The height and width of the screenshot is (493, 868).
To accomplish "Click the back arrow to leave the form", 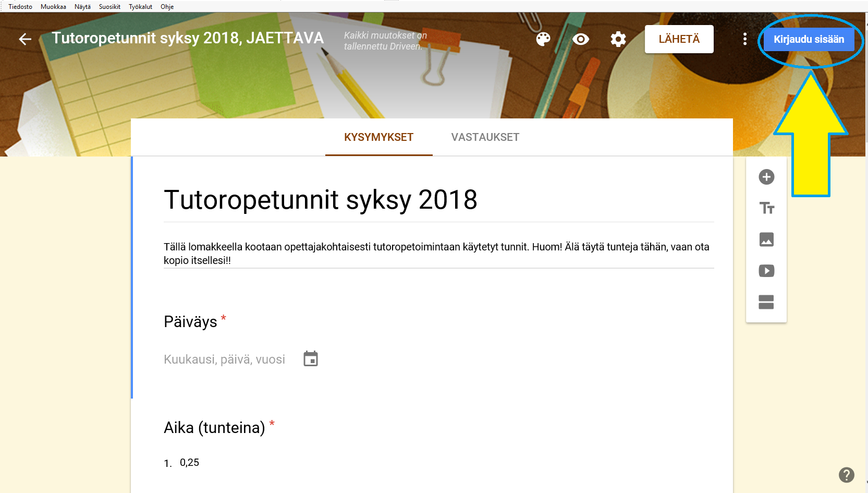I will point(25,39).
